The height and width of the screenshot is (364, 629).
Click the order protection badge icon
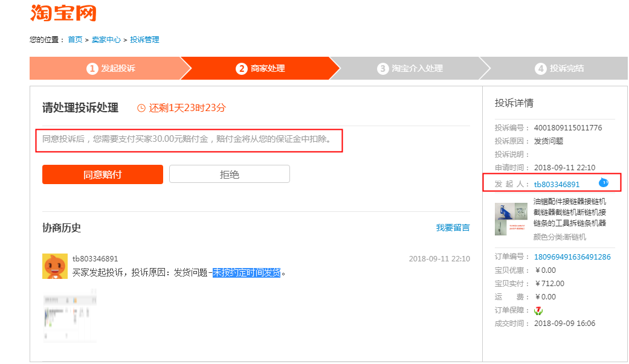(538, 310)
